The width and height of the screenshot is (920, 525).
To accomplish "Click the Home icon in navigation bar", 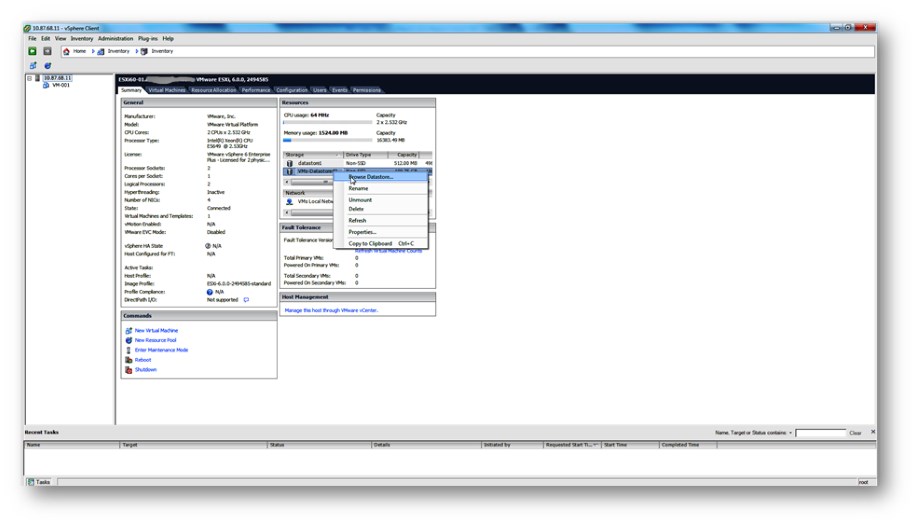I will (67, 51).
